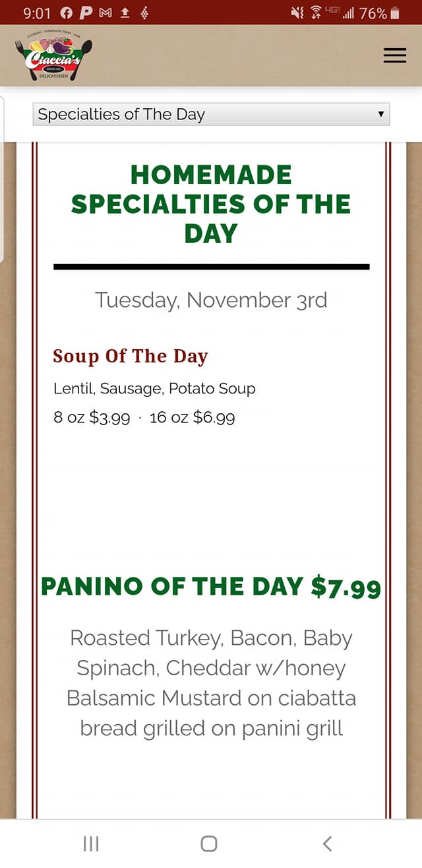Tap the Facebook notification icon
The image size is (422, 868).
[x=66, y=13]
